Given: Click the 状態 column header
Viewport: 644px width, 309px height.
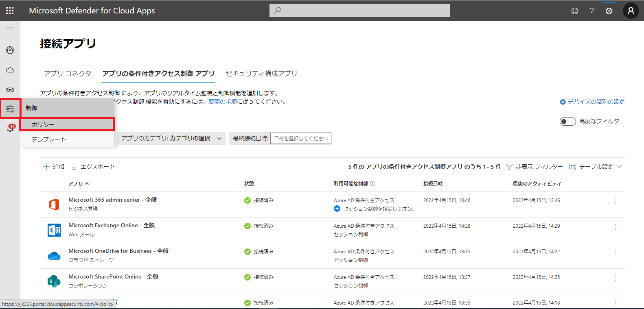Looking at the screenshot, I should tap(249, 184).
